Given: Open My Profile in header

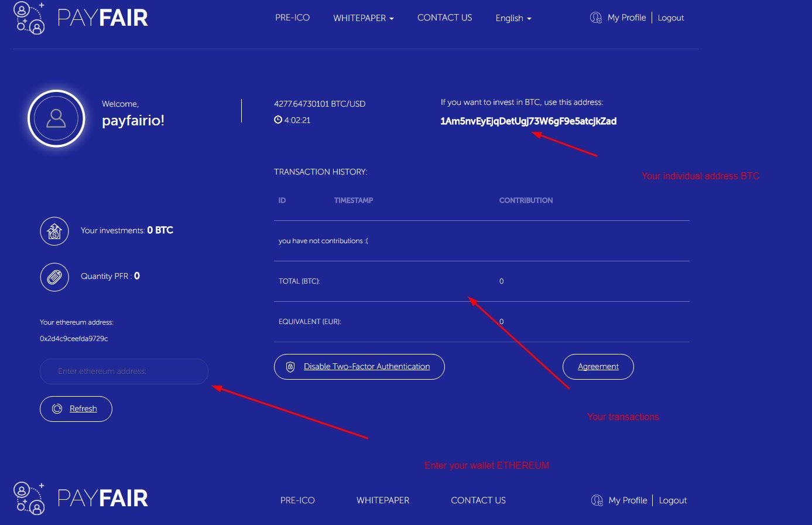Looking at the screenshot, I should pyautogui.click(x=626, y=18).
